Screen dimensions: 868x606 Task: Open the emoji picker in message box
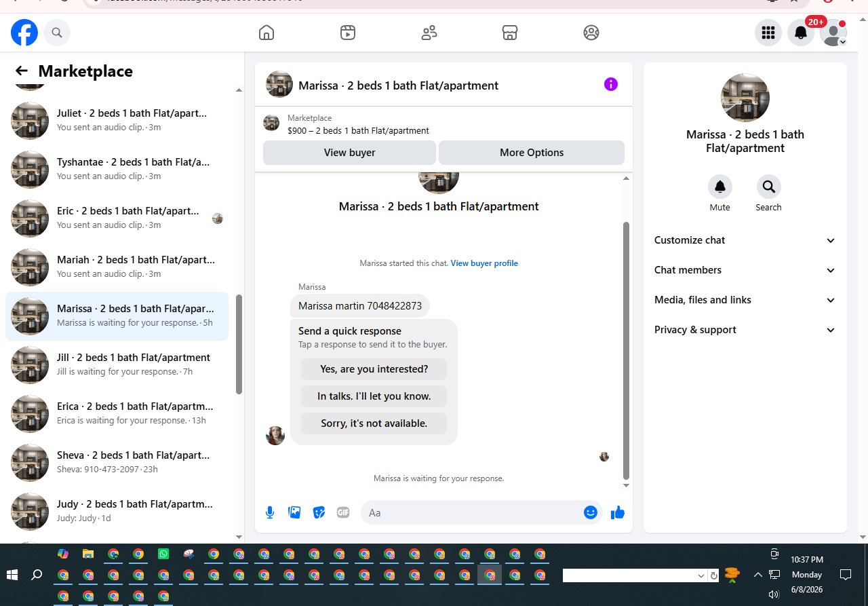(591, 512)
